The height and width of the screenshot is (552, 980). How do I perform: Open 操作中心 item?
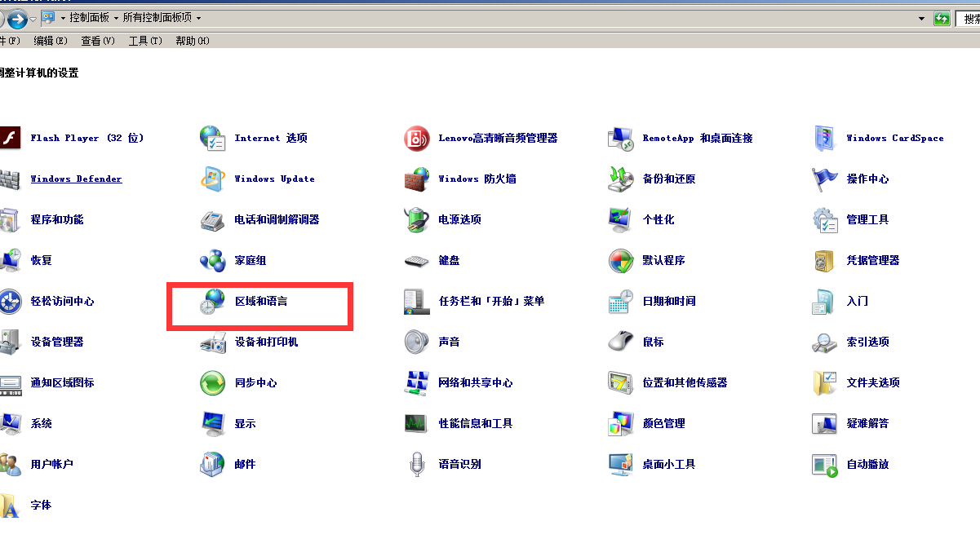pyautogui.click(x=850, y=179)
